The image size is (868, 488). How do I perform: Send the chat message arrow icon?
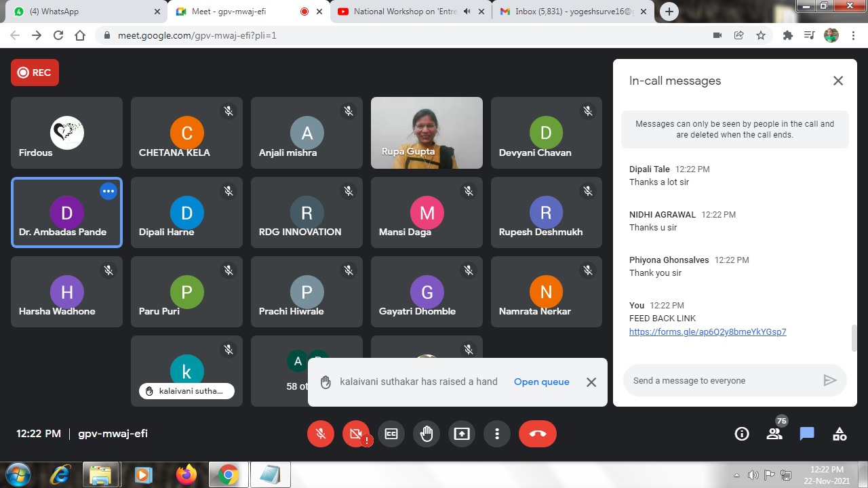[x=830, y=380]
